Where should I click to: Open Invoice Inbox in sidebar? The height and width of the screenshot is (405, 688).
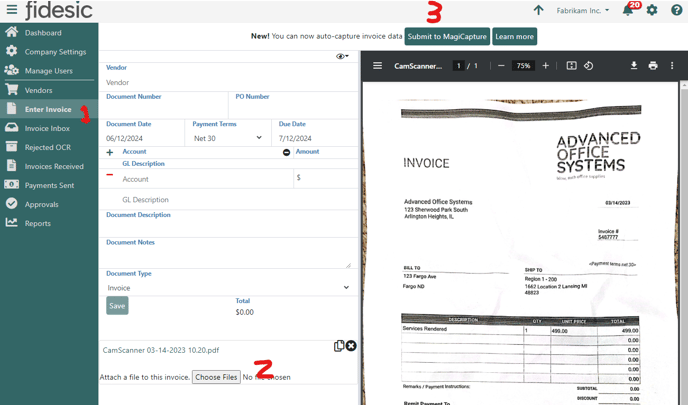[47, 128]
